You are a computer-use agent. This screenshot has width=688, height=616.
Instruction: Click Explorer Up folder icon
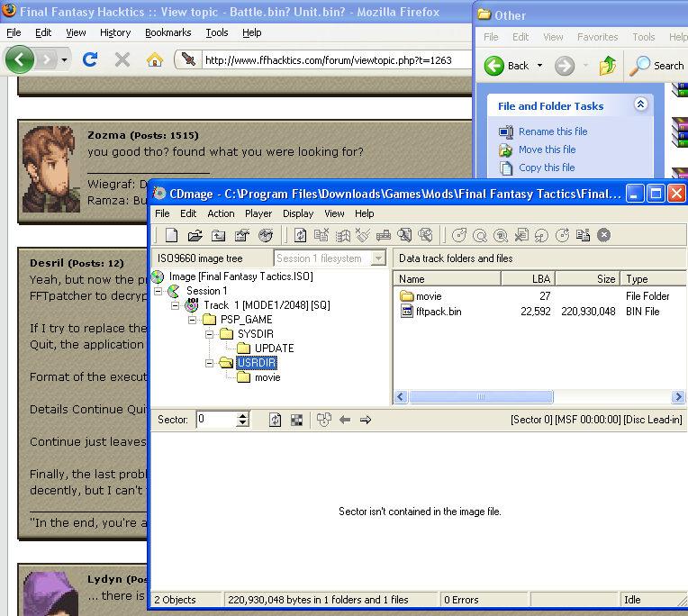(608, 66)
